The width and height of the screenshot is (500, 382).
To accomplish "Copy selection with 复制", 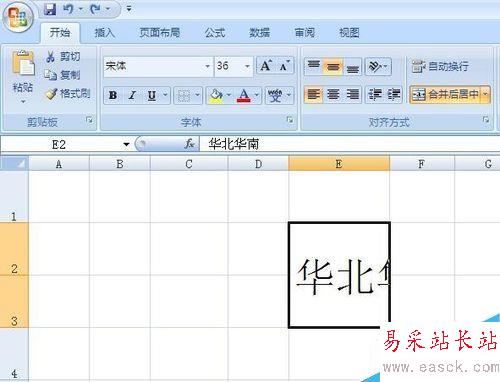I will coord(63,75).
